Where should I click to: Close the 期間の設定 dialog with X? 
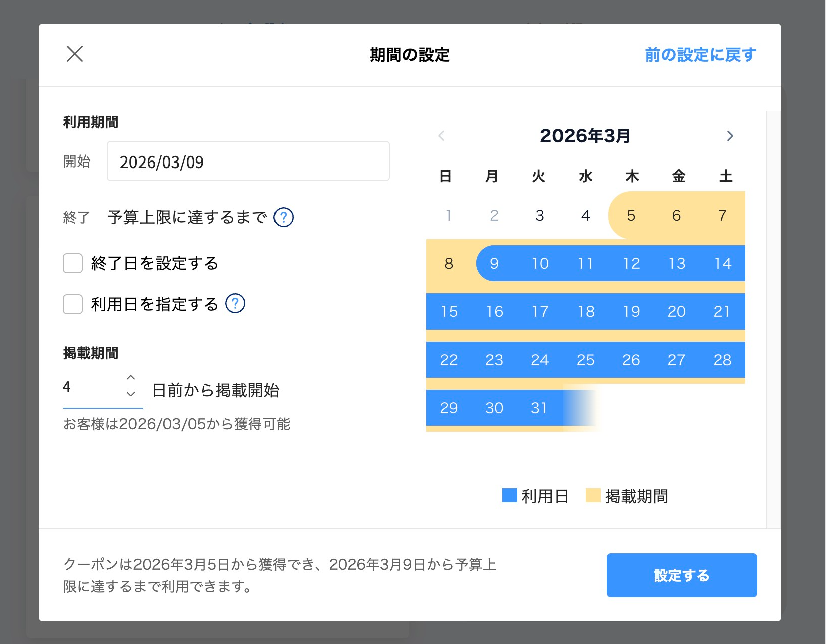tap(75, 54)
